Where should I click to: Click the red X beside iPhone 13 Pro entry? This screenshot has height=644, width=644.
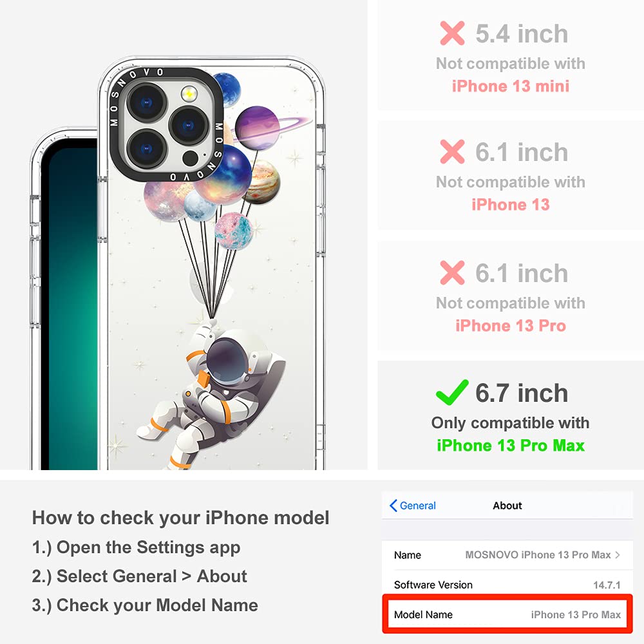point(452,272)
